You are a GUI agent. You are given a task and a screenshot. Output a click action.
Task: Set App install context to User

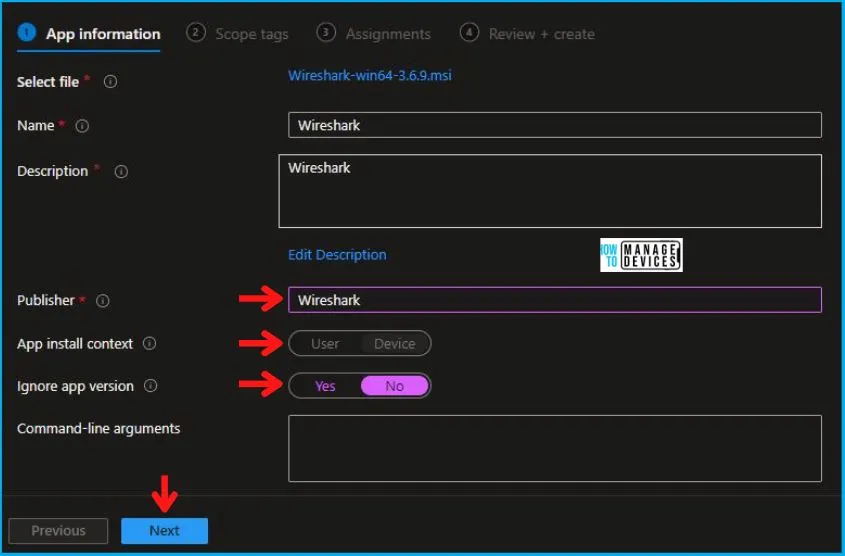tap(325, 344)
